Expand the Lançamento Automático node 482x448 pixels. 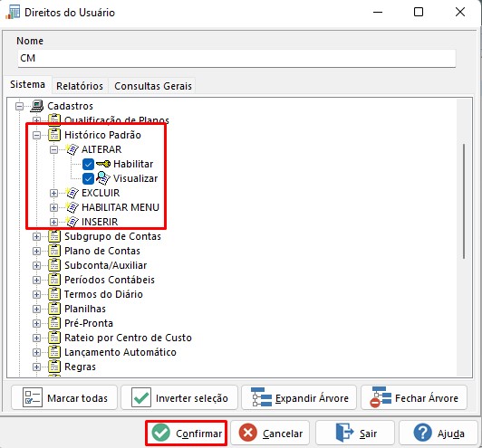(36, 352)
